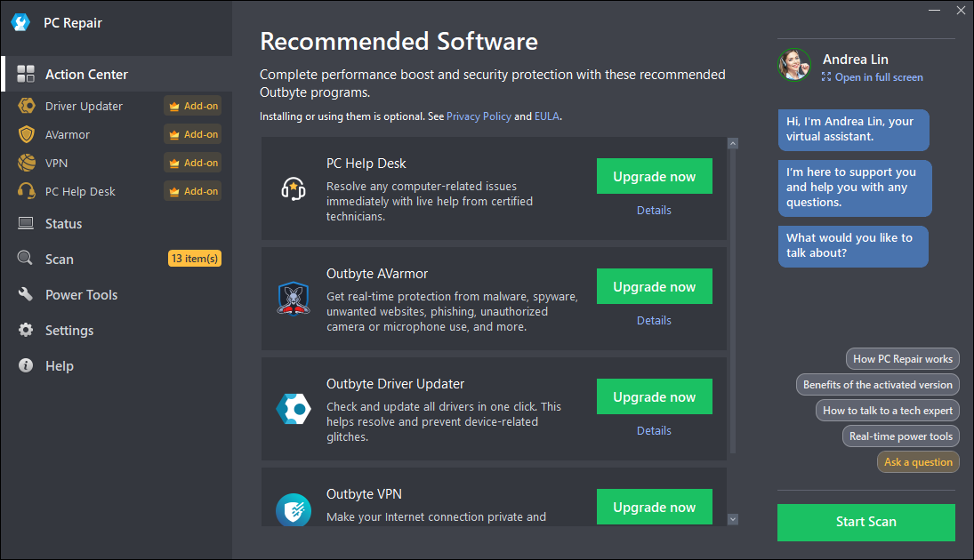Click the 'Outbyte VPN' card title
The width and height of the screenshot is (974, 560).
tap(364, 494)
